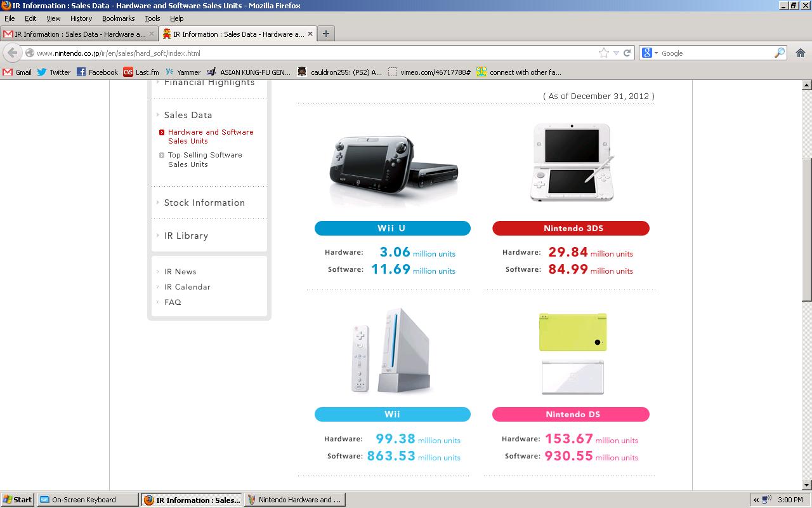The height and width of the screenshot is (508, 812).
Task: Open the History menu in menu bar
Action: (x=81, y=18)
